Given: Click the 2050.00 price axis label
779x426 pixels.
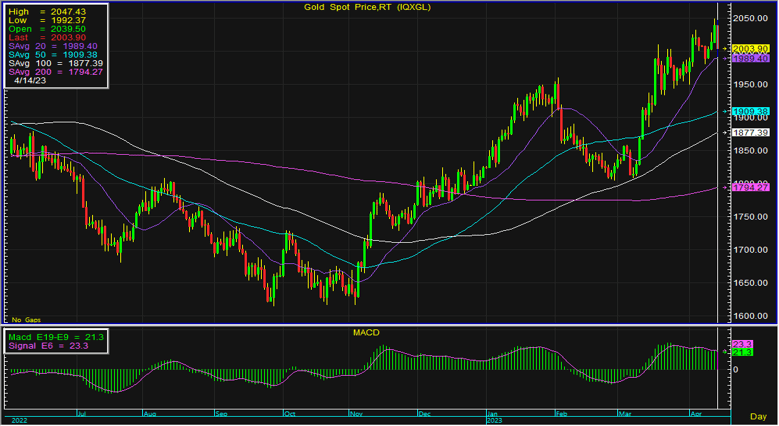Looking at the screenshot, I should [751, 18].
